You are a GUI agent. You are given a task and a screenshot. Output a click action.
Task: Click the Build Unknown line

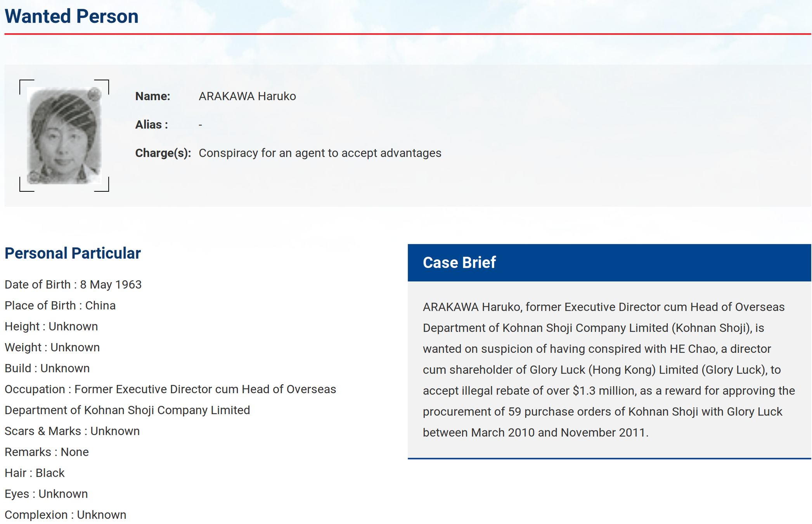47,369
